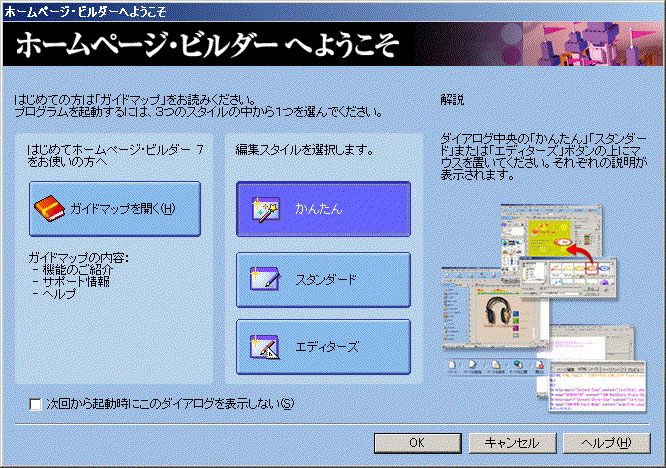Tick the 次回から起動時に checkbox box
Screen dimensions: 666x468
(x=36, y=404)
